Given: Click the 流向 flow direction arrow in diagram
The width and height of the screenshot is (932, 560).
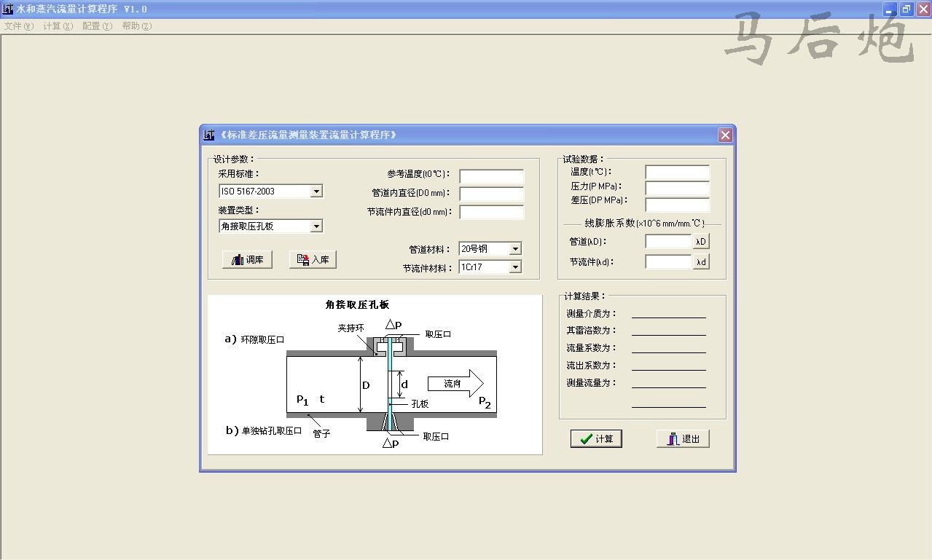Looking at the screenshot, I should point(455,383).
